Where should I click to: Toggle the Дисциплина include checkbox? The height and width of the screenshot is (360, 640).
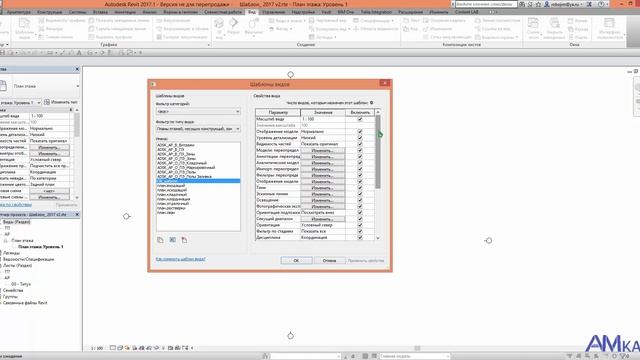(x=360, y=237)
